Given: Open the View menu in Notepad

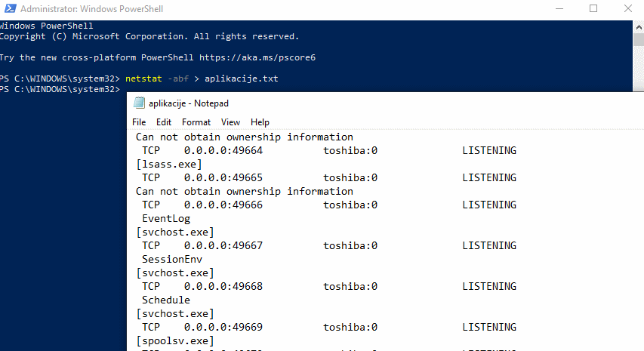Looking at the screenshot, I should (x=230, y=122).
